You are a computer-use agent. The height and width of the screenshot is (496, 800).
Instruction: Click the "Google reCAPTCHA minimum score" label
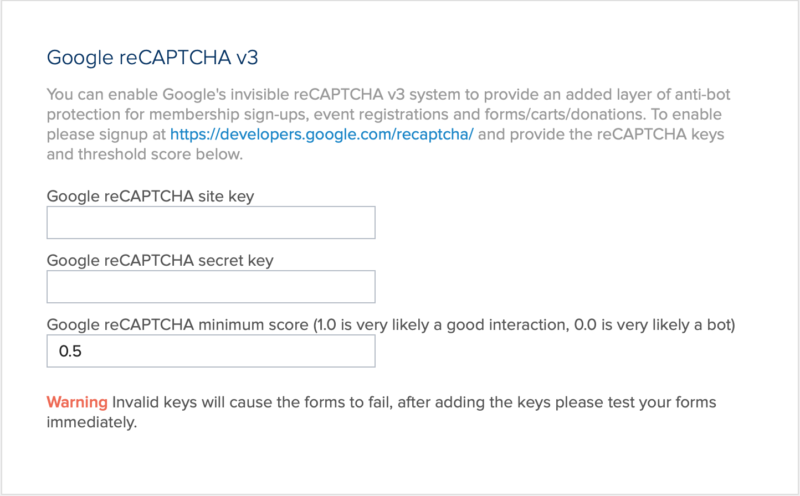[176, 325]
